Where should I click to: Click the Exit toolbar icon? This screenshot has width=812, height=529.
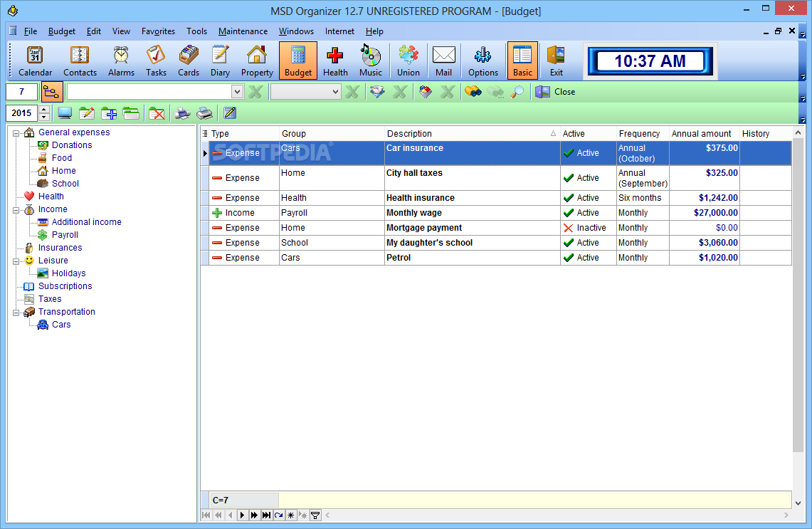(x=557, y=61)
